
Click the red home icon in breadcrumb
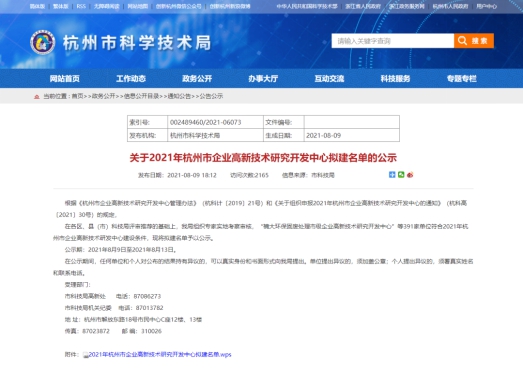pyautogui.click(x=37, y=96)
